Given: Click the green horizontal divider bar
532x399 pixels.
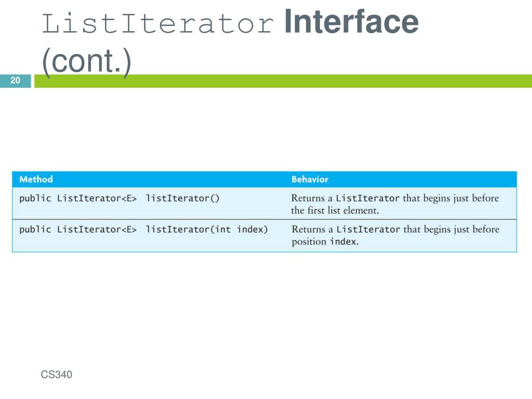Looking at the screenshot, I should (283, 81).
